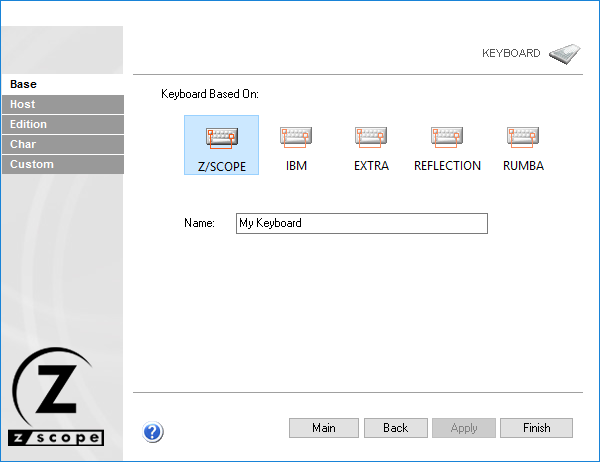Click the keyboard icon next to KEYBOARD header
This screenshot has width=600, height=462.
click(565, 54)
